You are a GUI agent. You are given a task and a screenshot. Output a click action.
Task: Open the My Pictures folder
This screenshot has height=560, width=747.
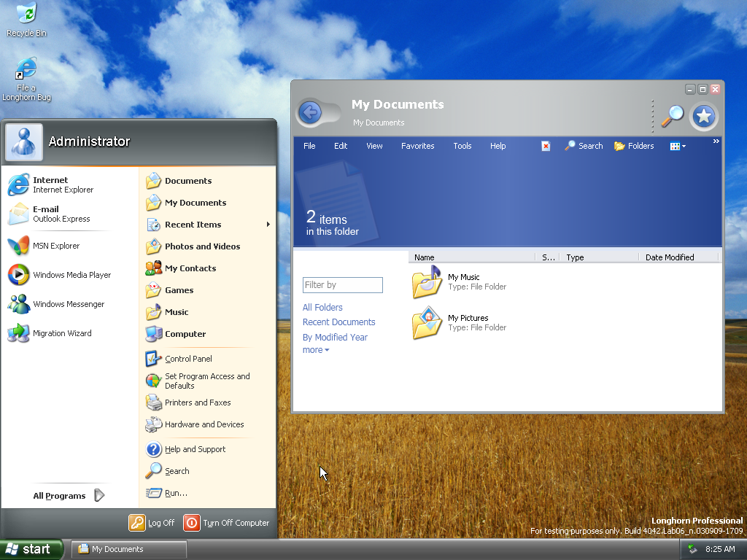458,323
